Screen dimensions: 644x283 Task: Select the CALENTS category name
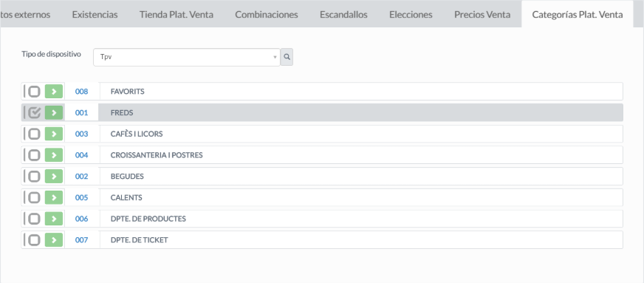point(126,197)
